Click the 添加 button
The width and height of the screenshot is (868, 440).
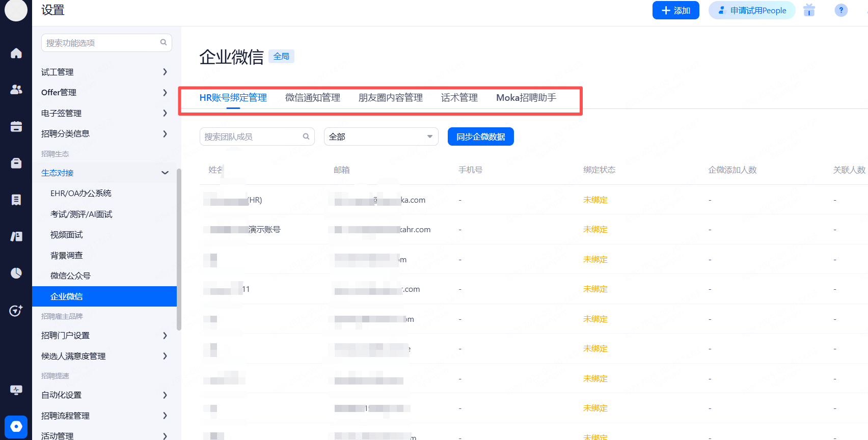pos(675,10)
